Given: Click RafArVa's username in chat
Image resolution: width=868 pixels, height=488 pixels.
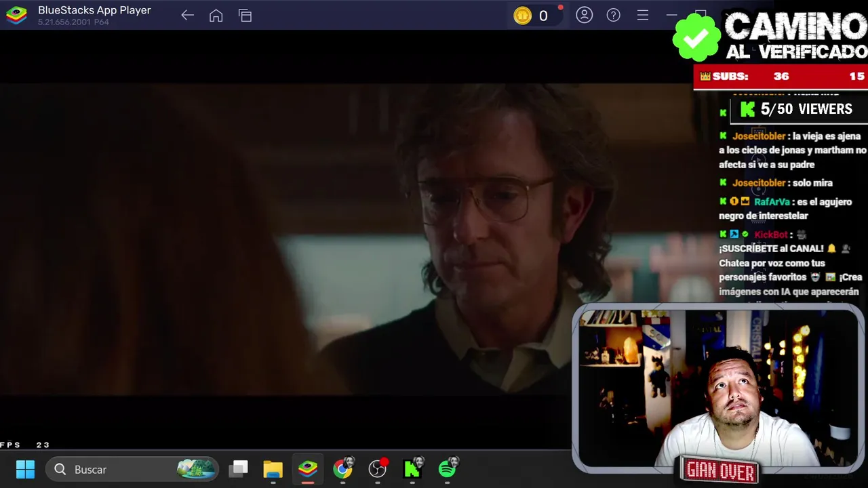Looking at the screenshot, I should 772,202.
